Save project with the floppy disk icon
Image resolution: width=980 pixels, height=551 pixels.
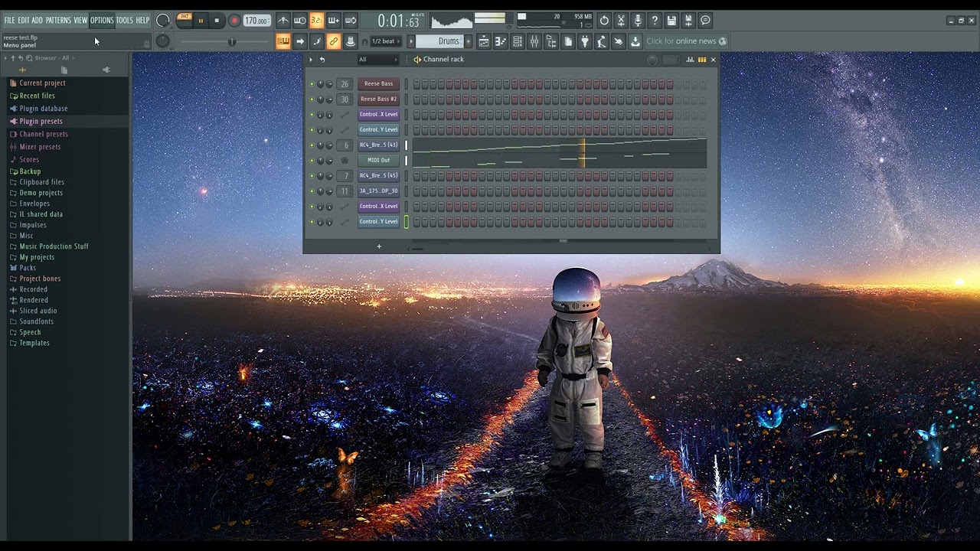tap(671, 21)
